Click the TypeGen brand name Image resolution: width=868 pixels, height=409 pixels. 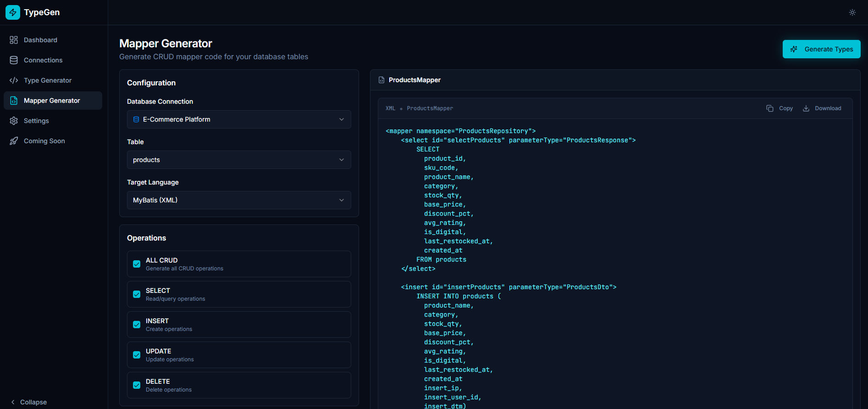pyautogui.click(x=42, y=12)
